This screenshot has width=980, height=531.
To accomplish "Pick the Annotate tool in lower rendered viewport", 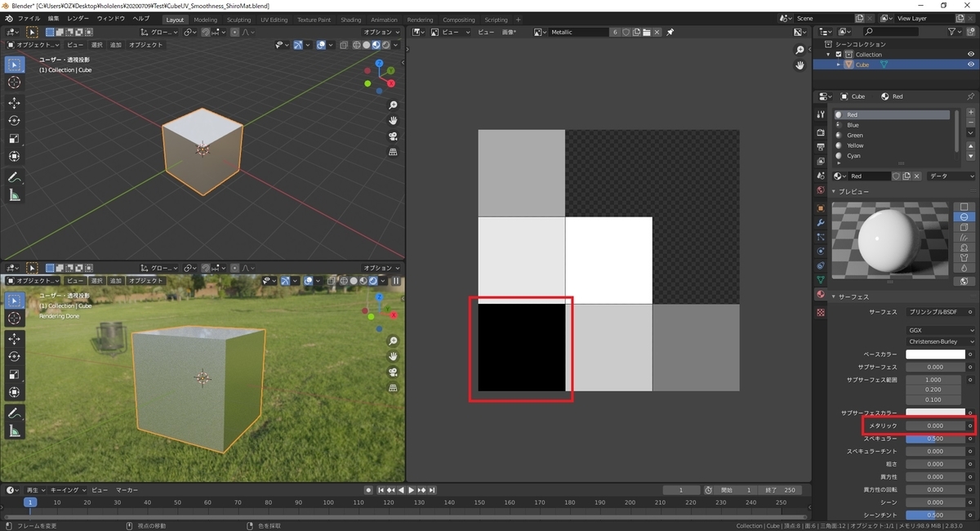I will [14, 413].
